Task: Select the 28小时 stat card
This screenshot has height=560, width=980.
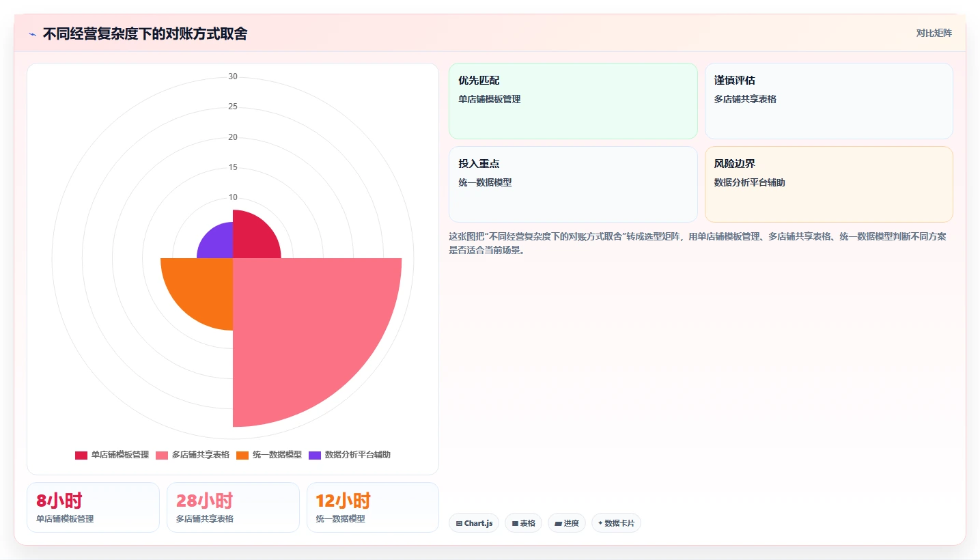Action: pos(233,507)
